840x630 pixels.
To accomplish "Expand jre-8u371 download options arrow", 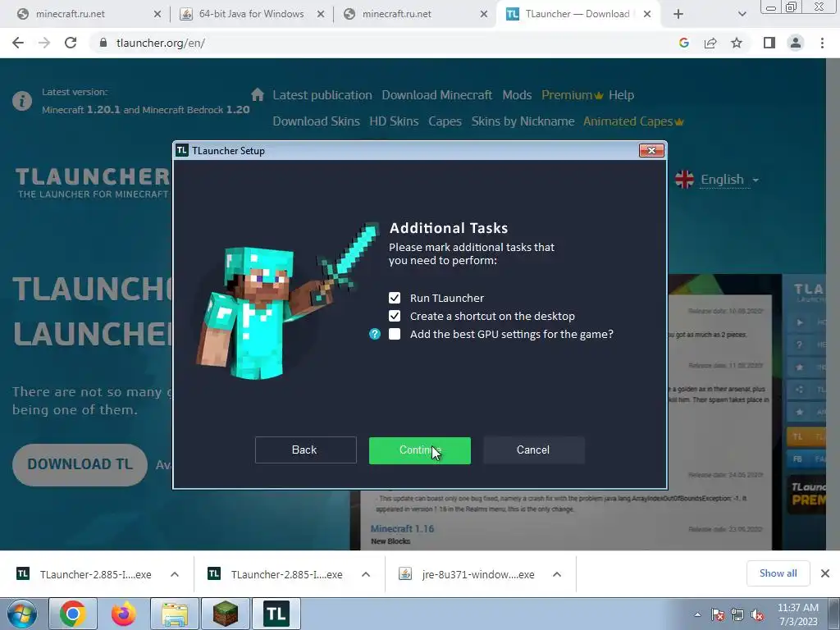I will (557, 574).
